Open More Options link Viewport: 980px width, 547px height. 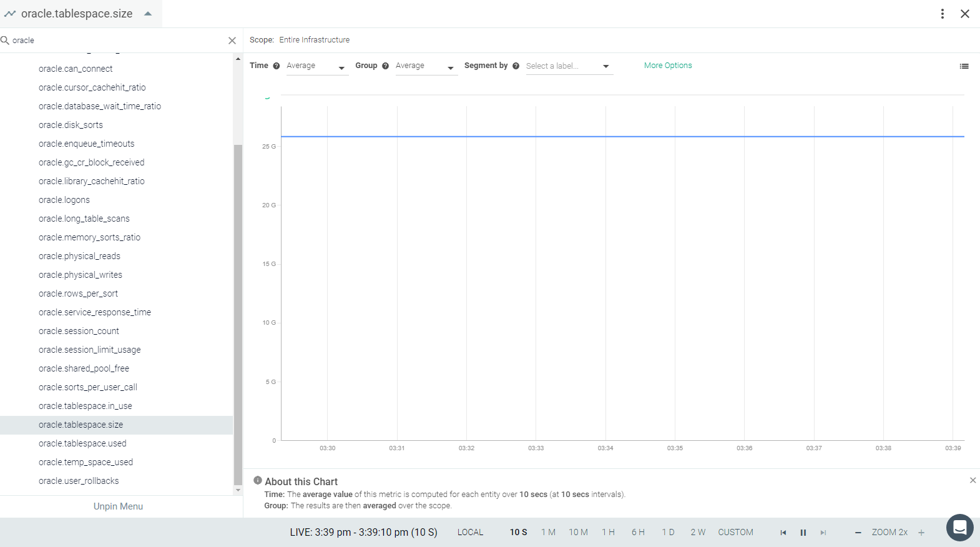tap(668, 66)
